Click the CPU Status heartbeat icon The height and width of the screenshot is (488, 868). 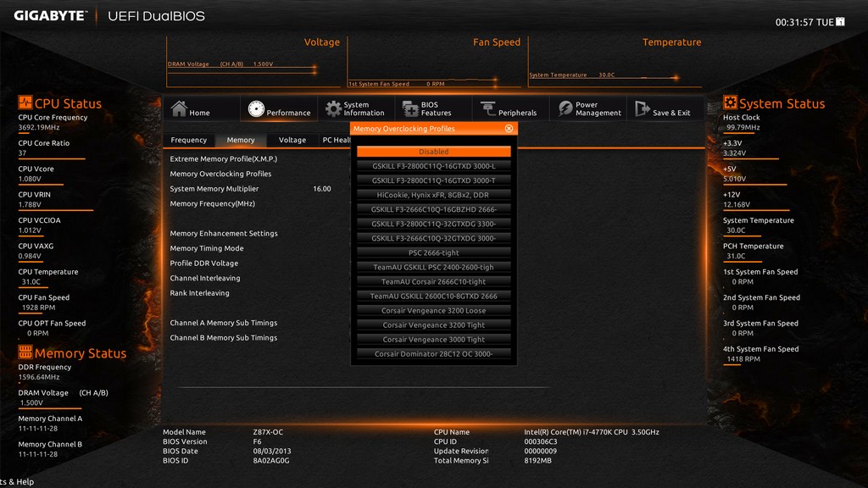[25, 103]
